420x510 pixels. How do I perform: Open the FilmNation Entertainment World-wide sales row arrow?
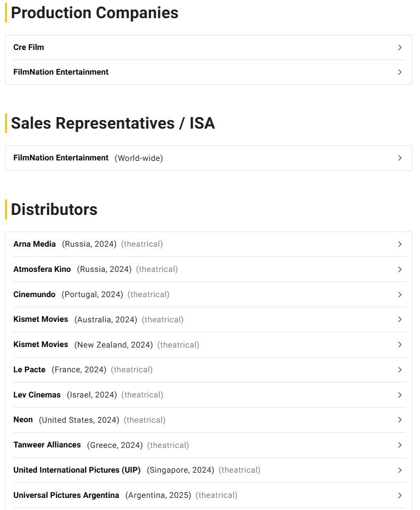[400, 158]
